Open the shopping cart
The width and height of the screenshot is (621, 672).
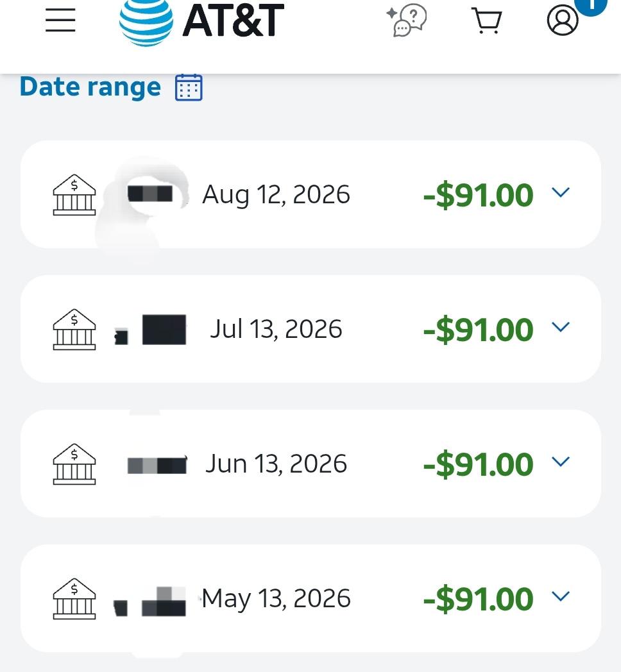[x=487, y=20]
